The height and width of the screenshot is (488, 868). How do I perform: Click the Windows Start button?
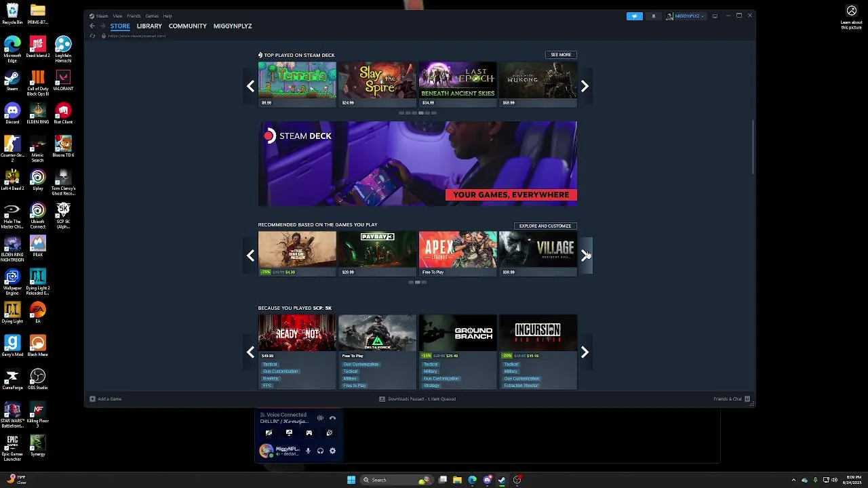[351, 480]
